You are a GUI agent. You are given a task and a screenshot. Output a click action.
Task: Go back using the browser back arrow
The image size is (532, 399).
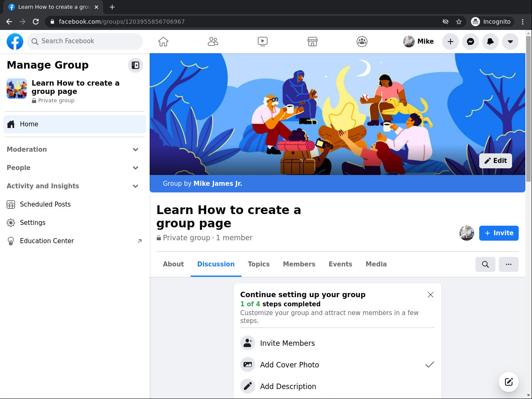point(9,22)
